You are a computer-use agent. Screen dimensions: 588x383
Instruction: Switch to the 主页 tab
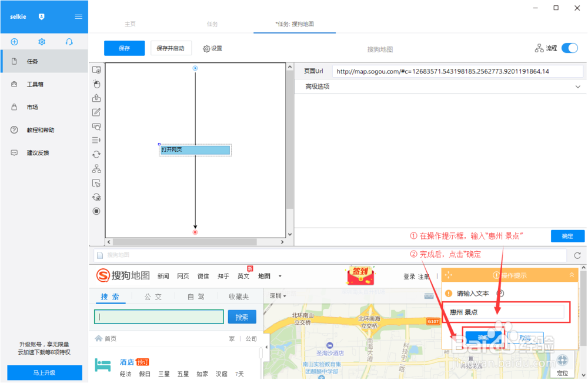point(130,24)
